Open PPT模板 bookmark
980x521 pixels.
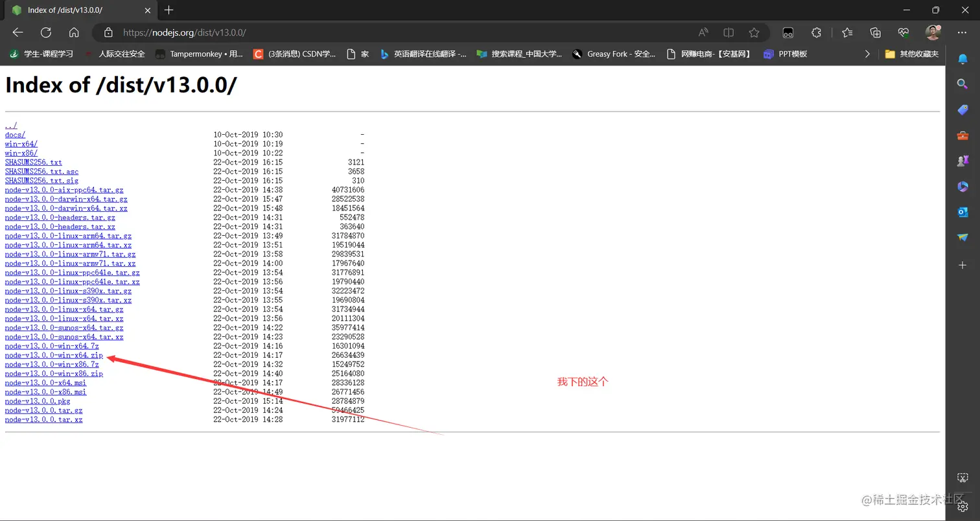pos(785,54)
